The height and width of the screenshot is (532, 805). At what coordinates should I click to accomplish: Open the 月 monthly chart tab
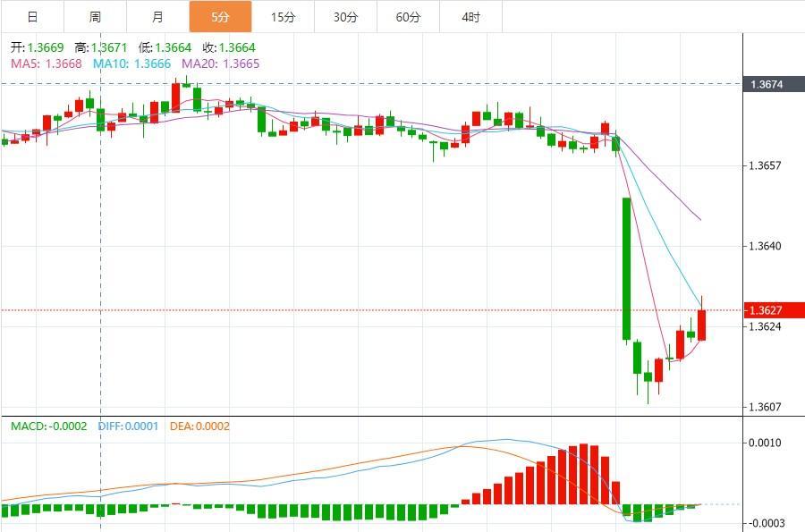pyautogui.click(x=157, y=17)
